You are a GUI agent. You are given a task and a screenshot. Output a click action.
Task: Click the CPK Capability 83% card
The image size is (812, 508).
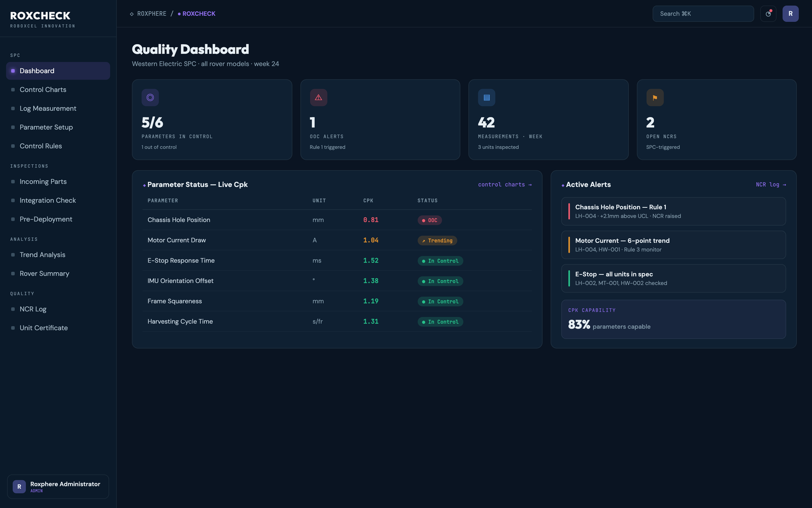click(x=673, y=319)
